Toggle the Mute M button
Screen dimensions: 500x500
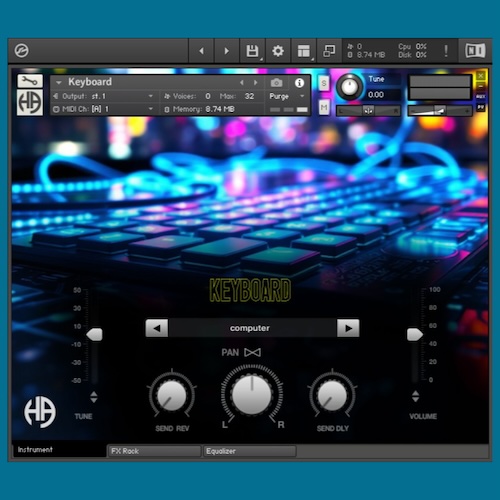pos(324,107)
